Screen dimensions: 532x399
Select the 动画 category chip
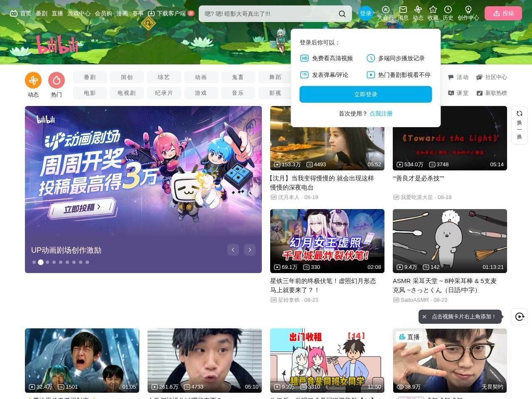click(x=201, y=77)
